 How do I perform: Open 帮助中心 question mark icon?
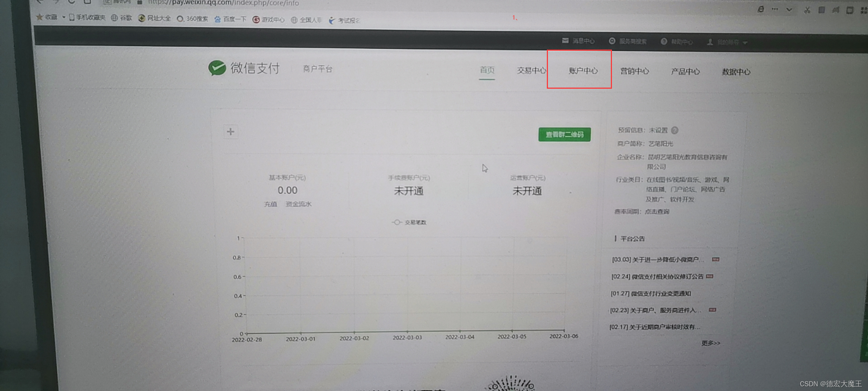664,41
